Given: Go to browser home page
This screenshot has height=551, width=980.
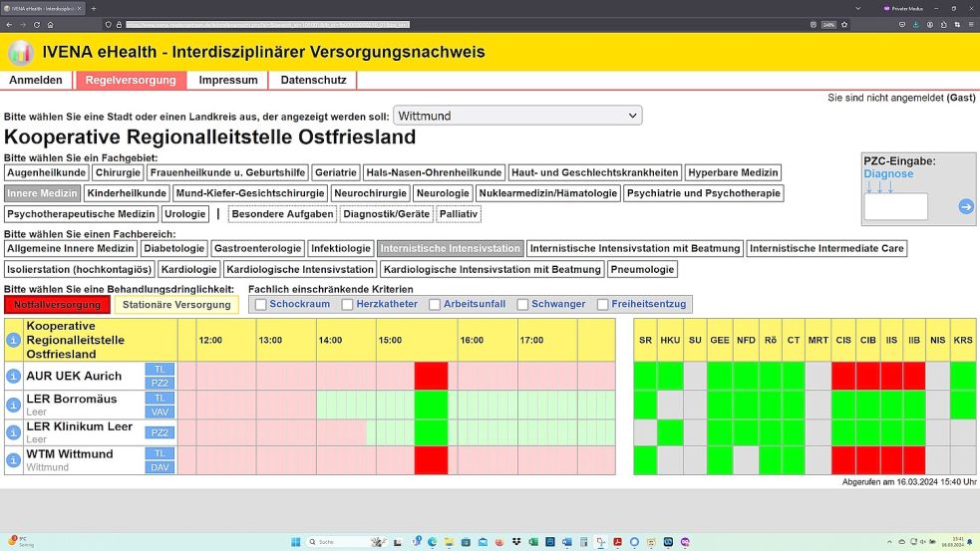Looking at the screenshot, I should click(50, 24).
